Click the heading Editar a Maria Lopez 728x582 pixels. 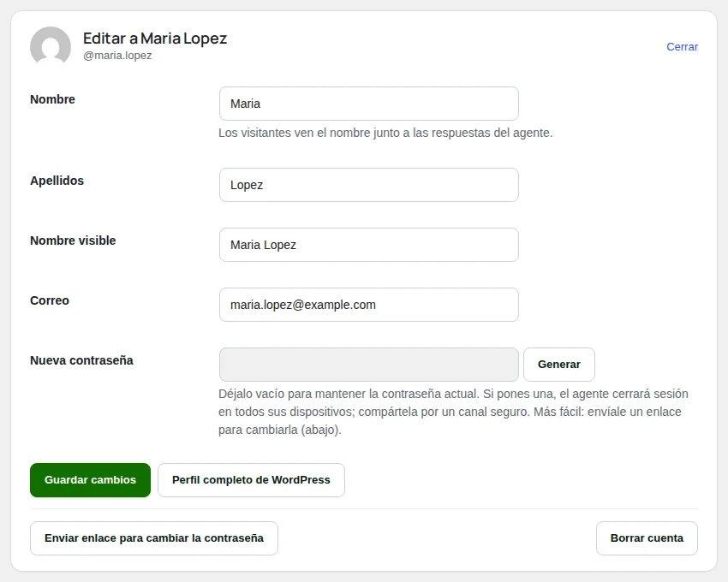155,39
